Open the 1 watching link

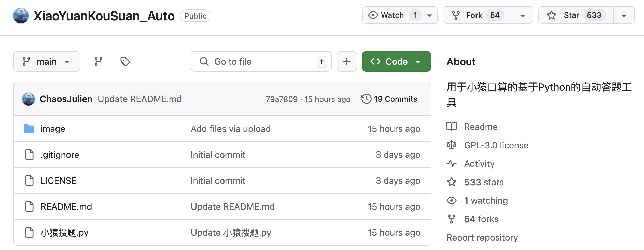coord(486,201)
